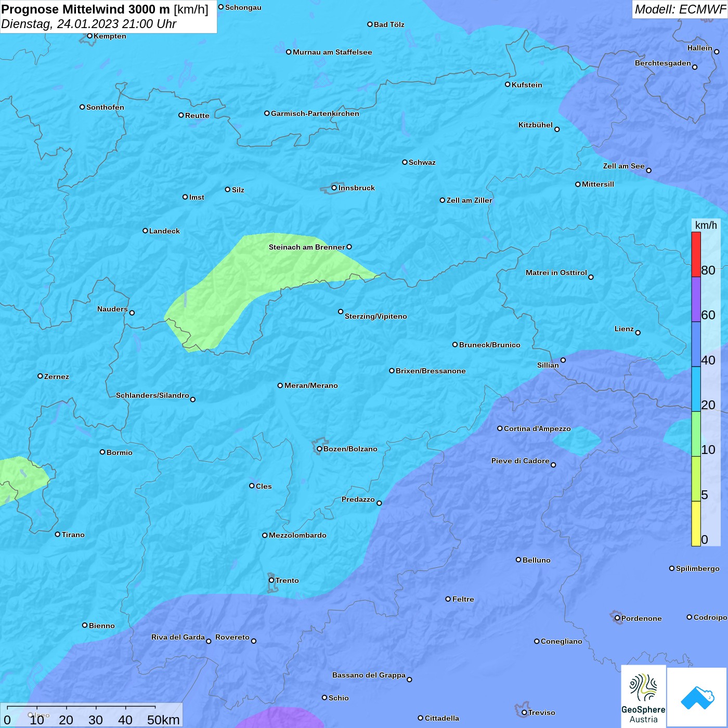The width and height of the screenshot is (728, 728).
Task: Click the 'Riva del Garda' label
Action: coord(178,637)
